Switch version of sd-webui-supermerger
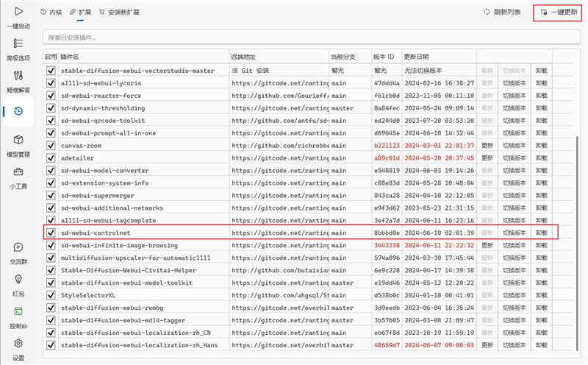This screenshot has height=365, width=588. pos(514,195)
